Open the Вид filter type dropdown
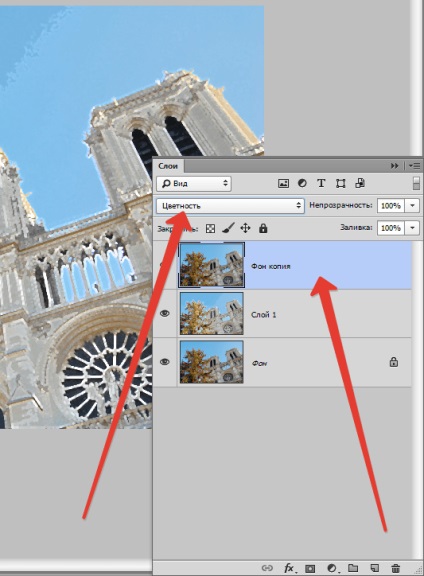The image size is (424, 576). [x=194, y=183]
